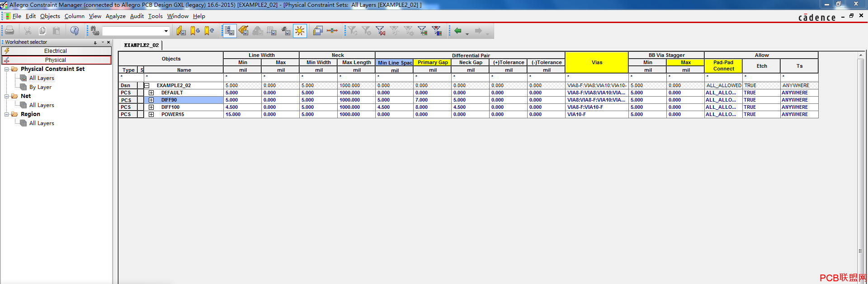Screen dimensions: 868x284
Task: Open the Objects menu
Action: point(50,16)
